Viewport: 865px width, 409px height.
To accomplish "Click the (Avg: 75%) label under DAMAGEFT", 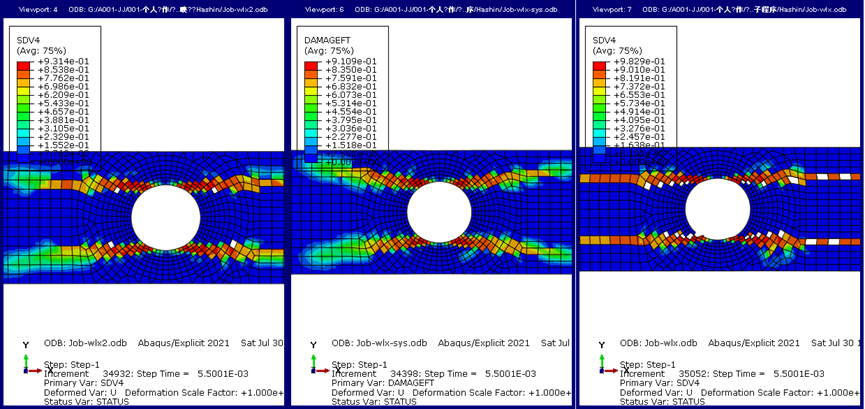I will pyautogui.click(x=329, y=51).
